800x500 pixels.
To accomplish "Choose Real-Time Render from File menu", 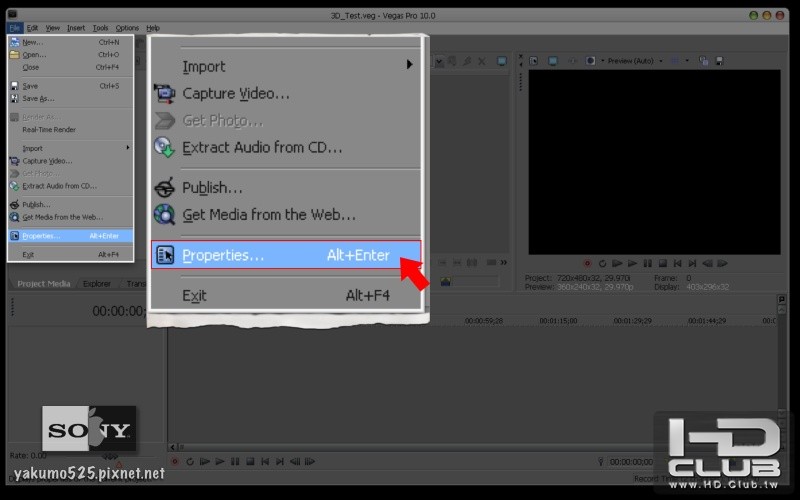I will [70, 130].
